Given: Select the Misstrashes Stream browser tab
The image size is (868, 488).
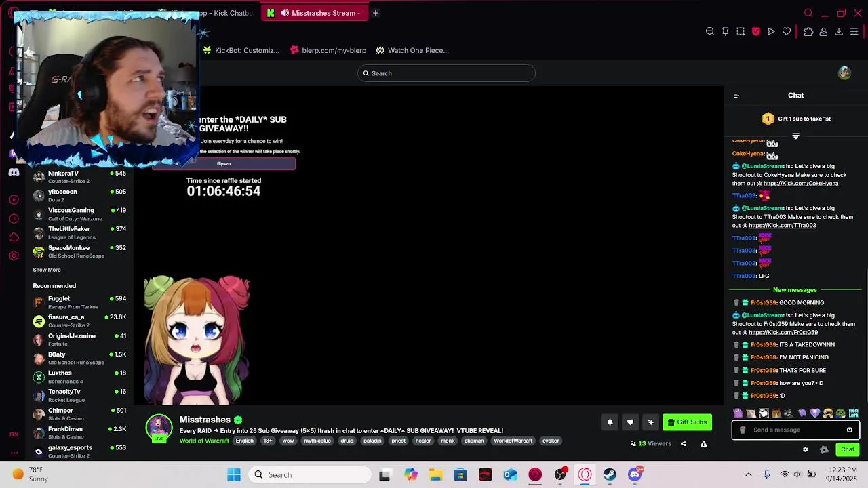Looking at the screenshot, I should coord(315,13).
